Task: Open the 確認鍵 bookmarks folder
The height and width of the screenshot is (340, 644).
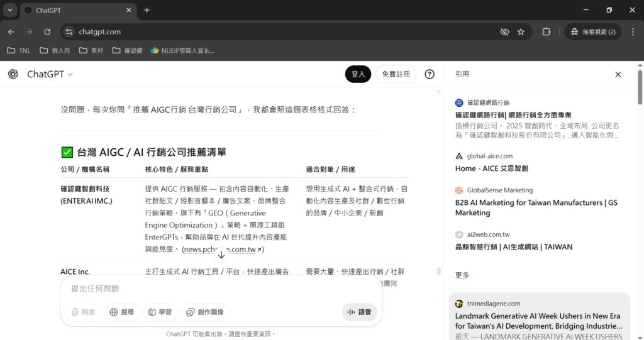Action: pos(127,50)
